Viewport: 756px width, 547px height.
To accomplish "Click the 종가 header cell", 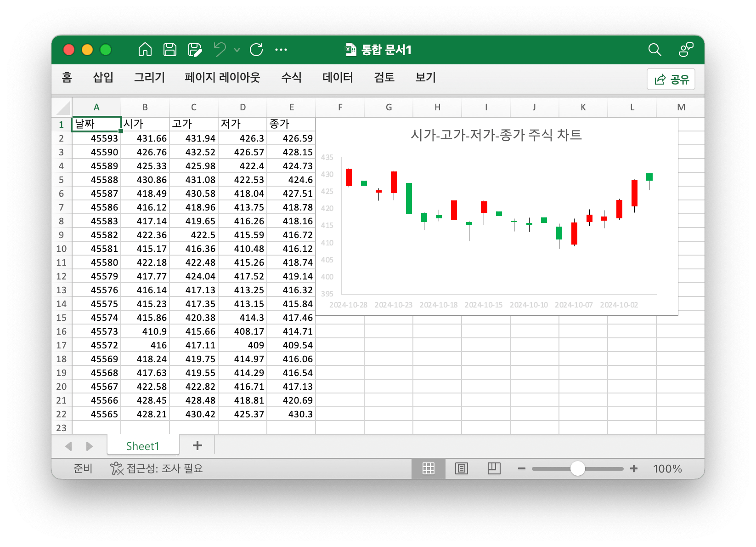I will click(x=291, y=124).
